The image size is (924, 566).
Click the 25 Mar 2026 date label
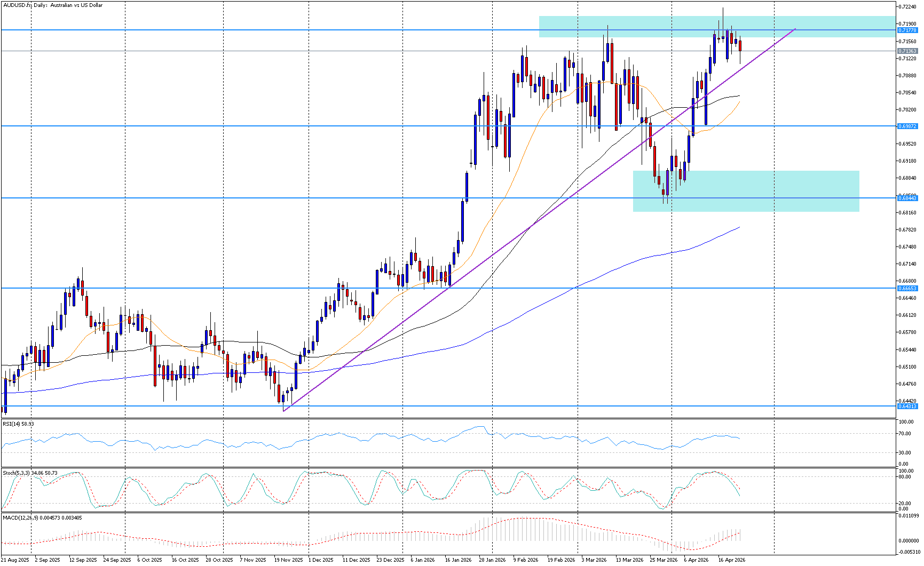[663, 560]
